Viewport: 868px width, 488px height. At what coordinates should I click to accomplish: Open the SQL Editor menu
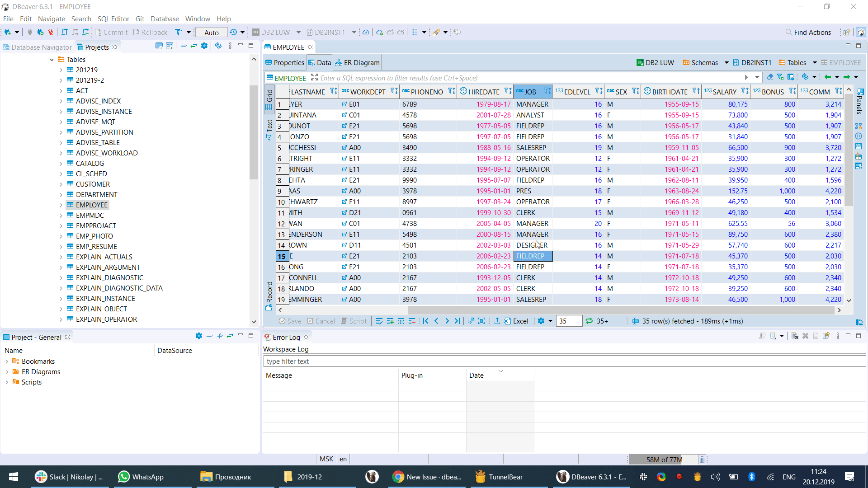point(113,19)
